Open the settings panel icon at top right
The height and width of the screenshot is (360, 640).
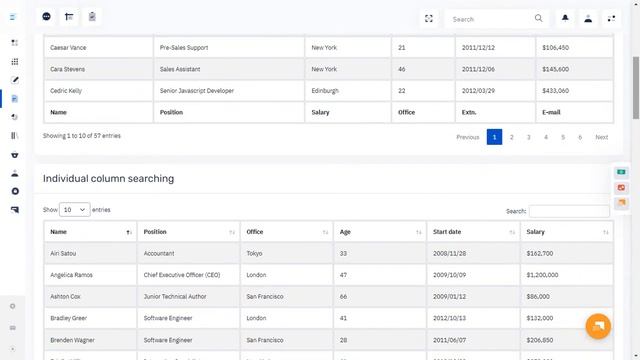pos(611,18)
